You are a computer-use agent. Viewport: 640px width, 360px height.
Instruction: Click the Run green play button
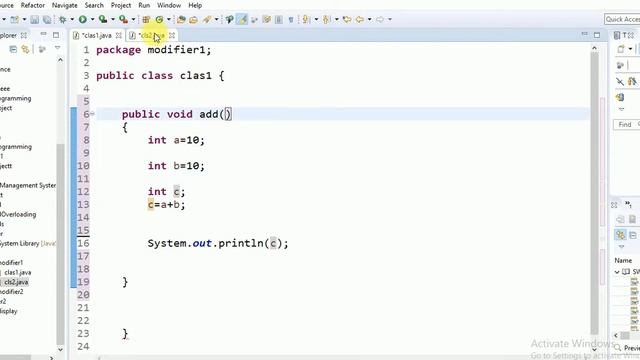(x=83, y=19)
